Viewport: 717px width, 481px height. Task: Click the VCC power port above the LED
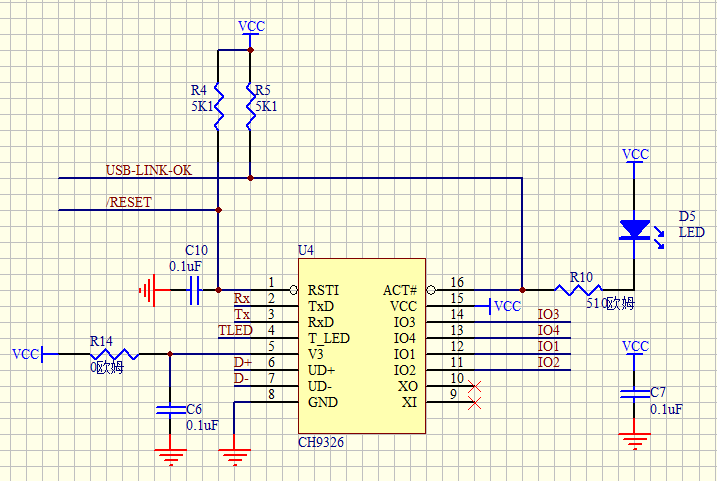point(635,156)
